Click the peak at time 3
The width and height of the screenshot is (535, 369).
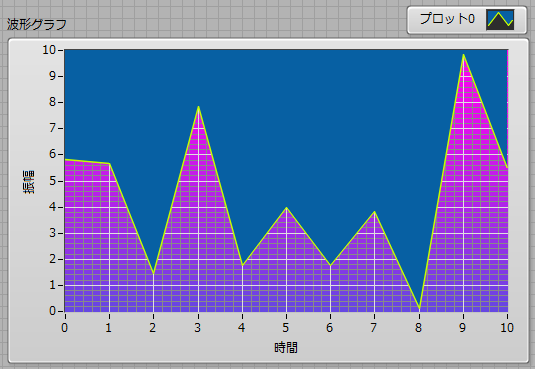[198, 107]
